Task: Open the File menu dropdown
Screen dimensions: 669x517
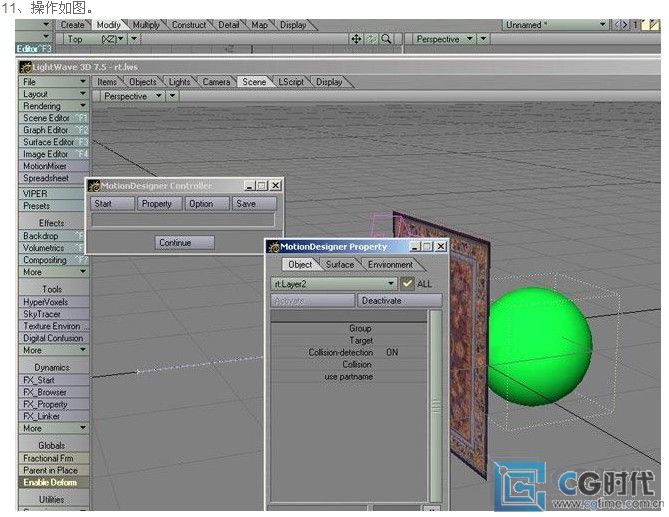Action: point(54,81)
